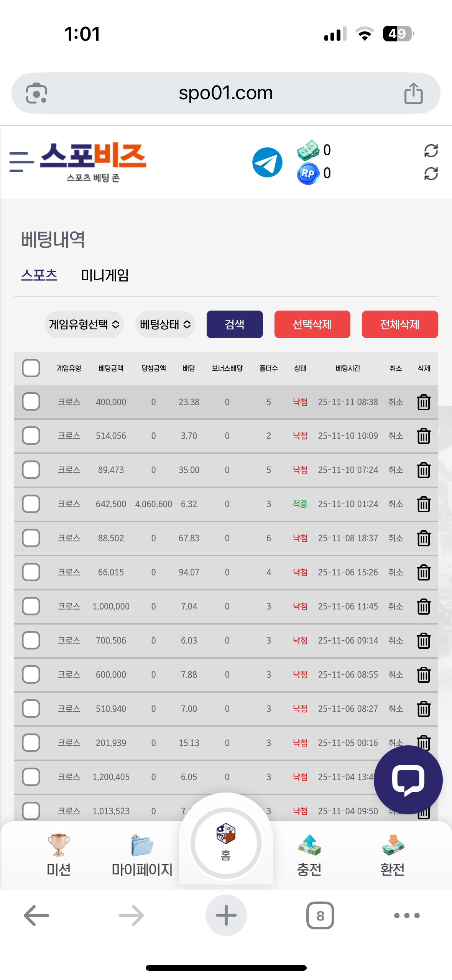
Task: Switch to the 미니게임 tab
Action: [x=105, y=275]
